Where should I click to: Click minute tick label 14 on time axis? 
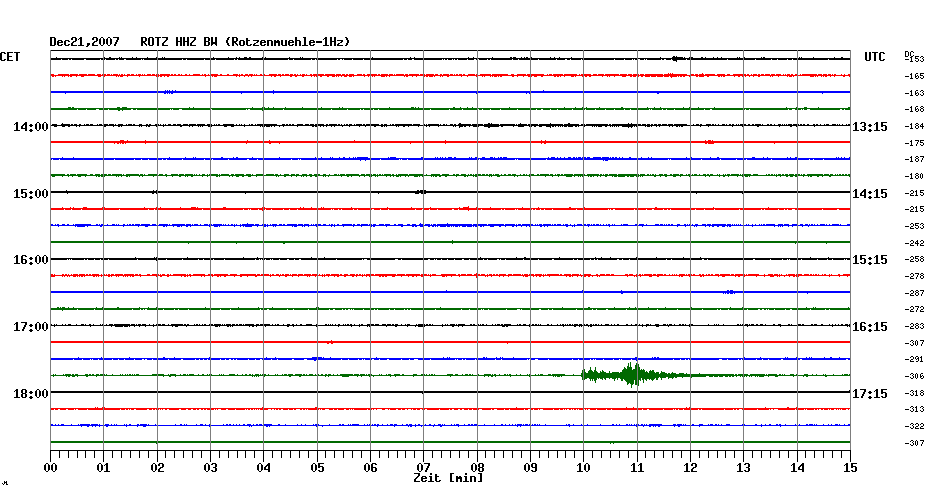tap(797, 468)
